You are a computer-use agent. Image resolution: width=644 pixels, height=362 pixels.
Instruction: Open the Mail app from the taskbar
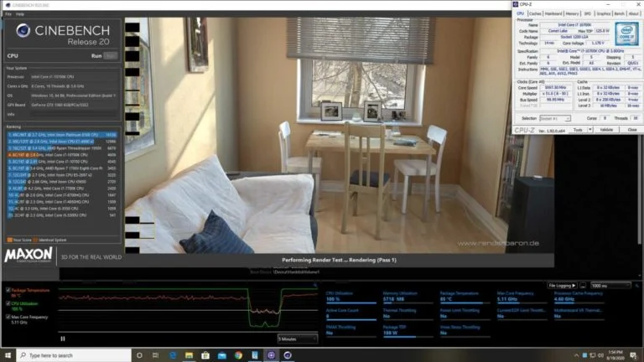coord(221,355)
